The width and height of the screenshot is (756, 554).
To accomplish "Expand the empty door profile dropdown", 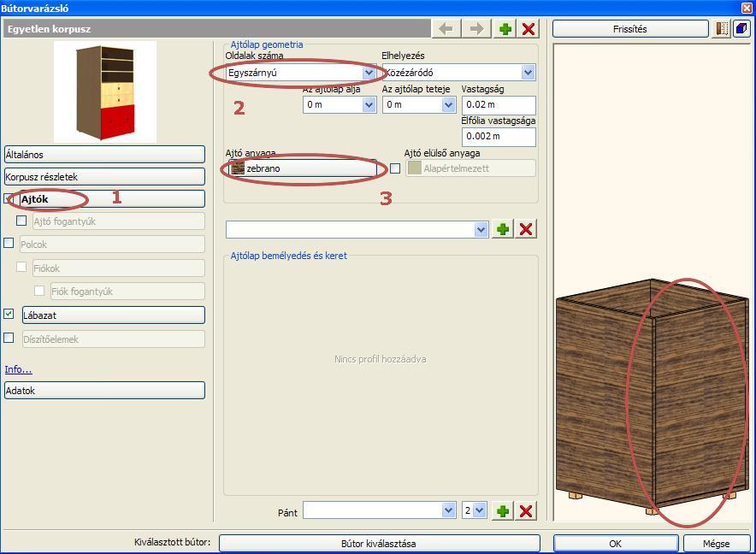I will pyautogui.click(x=481, y=229).
